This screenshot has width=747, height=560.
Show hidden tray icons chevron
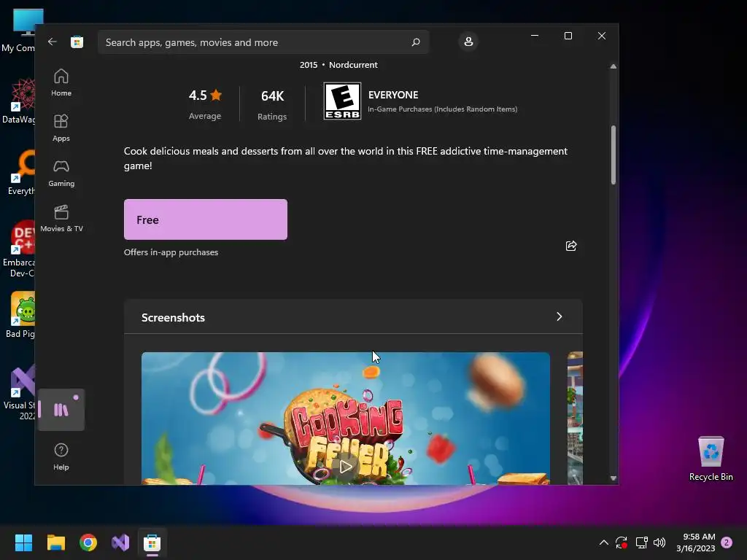pyautogui.click(x=603, y=542)
